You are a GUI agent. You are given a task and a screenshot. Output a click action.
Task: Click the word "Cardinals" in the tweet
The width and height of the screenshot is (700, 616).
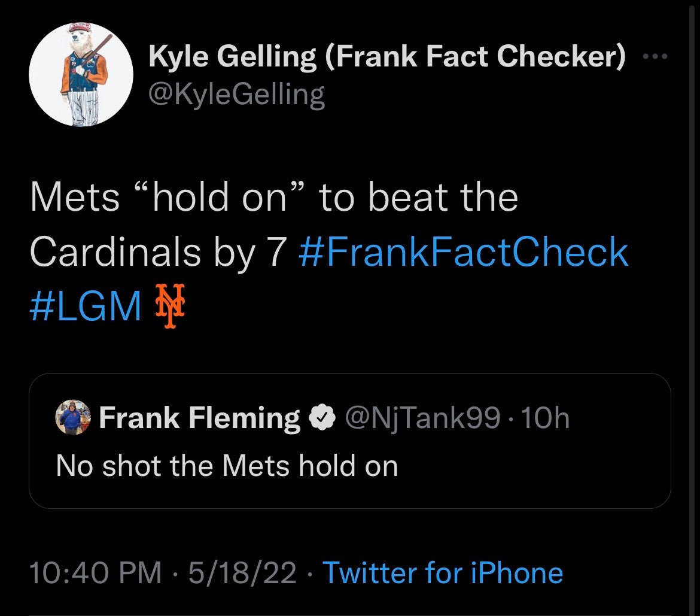click(114, 252)
